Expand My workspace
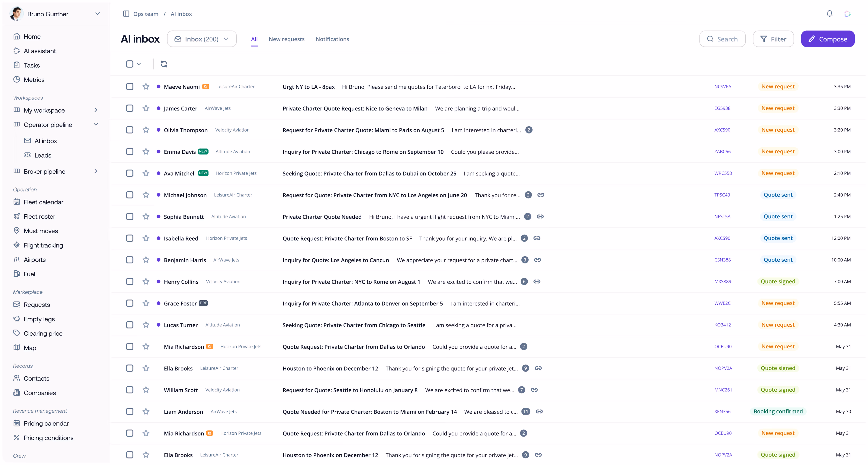The height and width of the screenshot is (465, 868). [96, 110]
